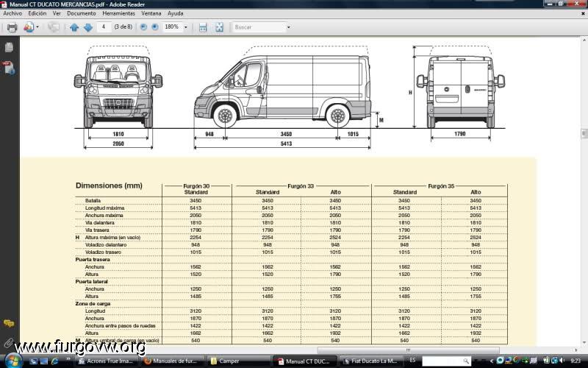Open the attachments paperclip panel
588x368 pixels.
(x=9, y=342)
